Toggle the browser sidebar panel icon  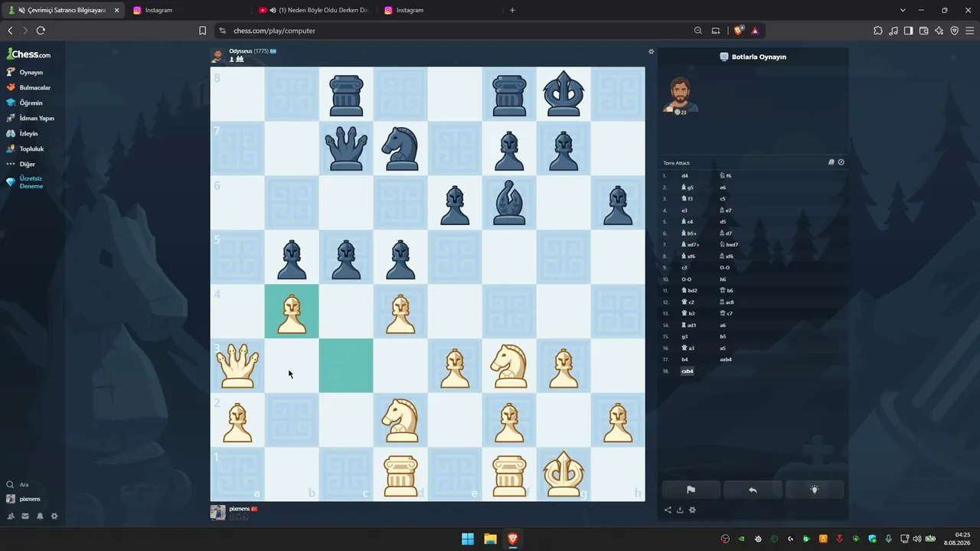(909, 31)
